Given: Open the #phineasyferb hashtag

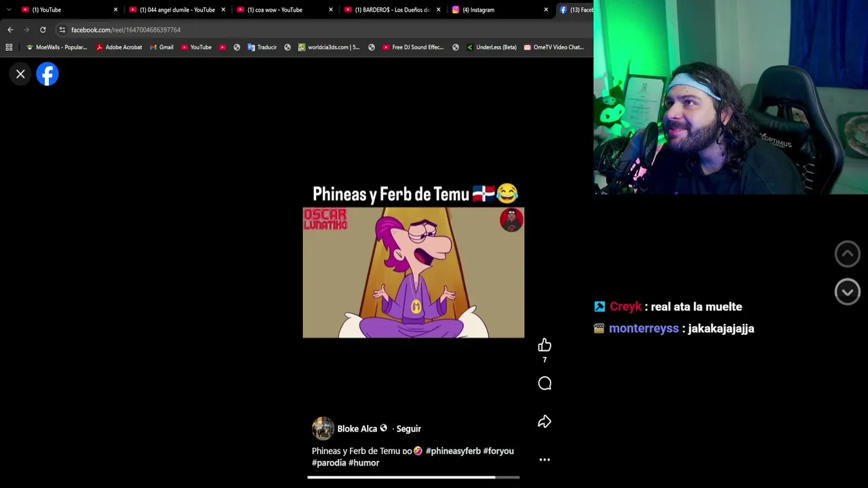Looking at the screenshot, I should [x=453, y=451].
